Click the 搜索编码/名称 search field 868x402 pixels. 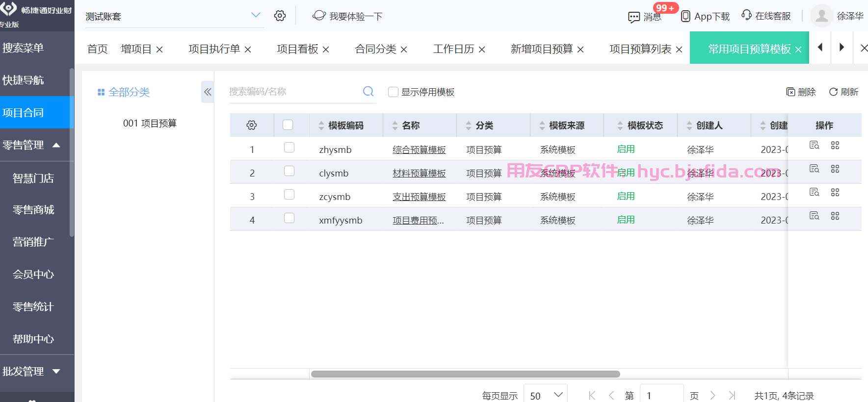(294, 92)
